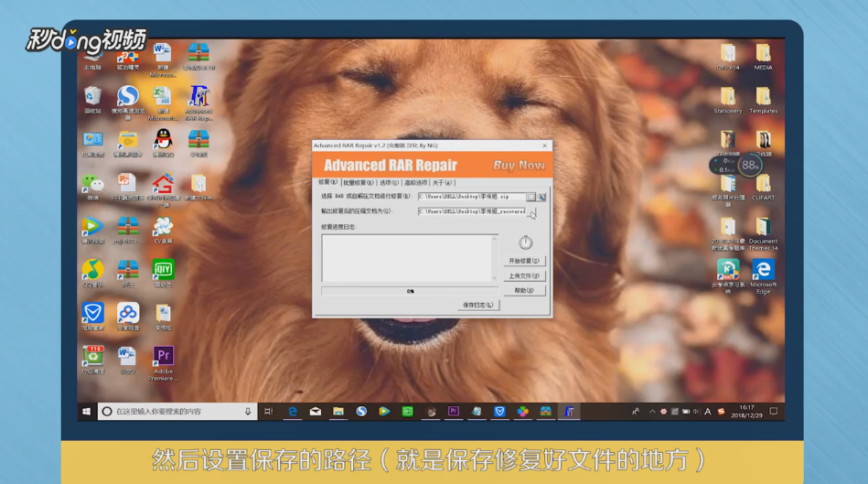Select the EV screen recorder desktop icon

[x=163, y=230]
